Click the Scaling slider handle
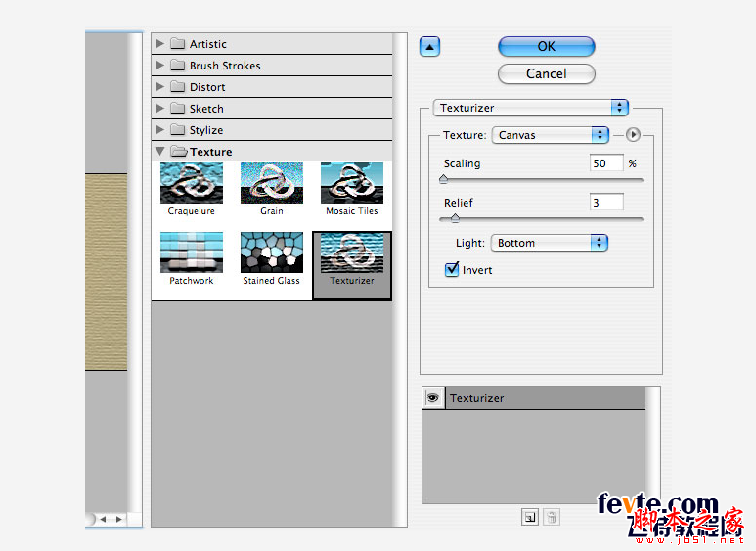Screen dimensions: 756x551 coord(444,179)
